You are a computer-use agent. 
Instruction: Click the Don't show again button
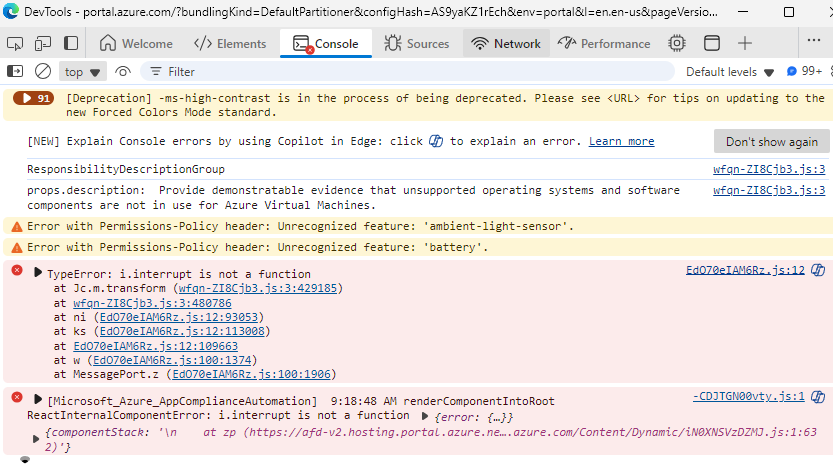(x=771, y=142)
